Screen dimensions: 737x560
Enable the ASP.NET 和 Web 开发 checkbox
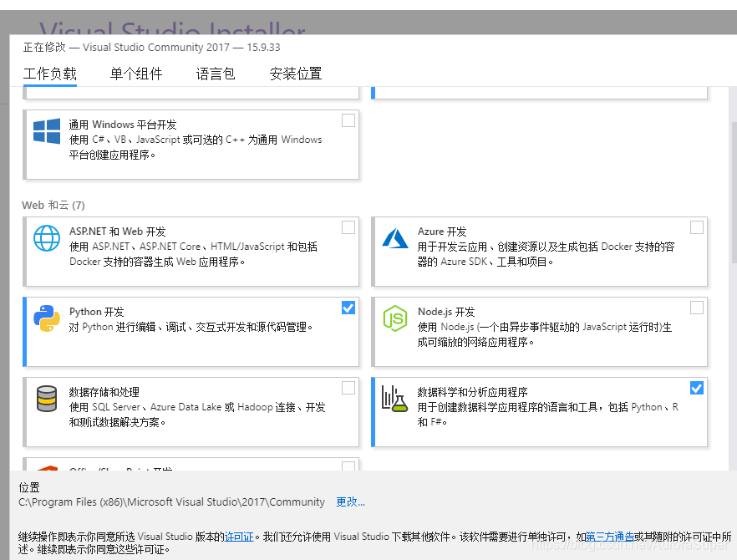(x=348, y=227)
